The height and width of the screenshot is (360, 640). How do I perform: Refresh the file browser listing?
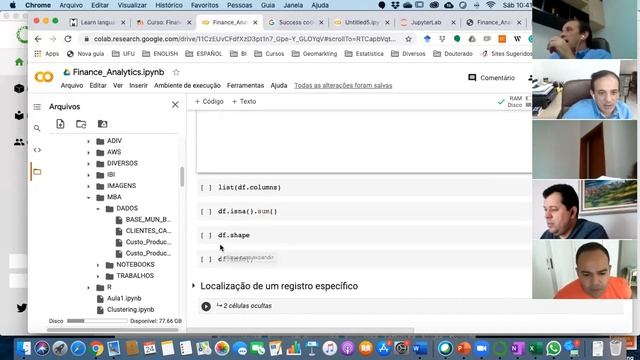(81, 124)
